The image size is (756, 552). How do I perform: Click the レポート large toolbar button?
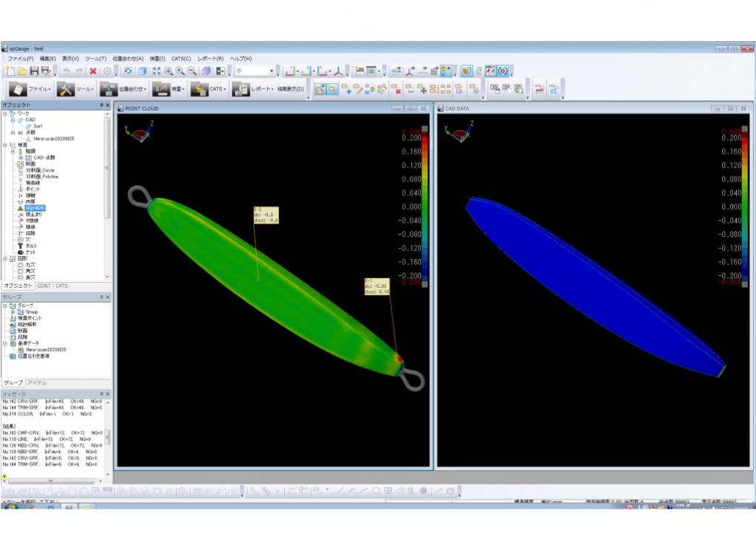251,89
